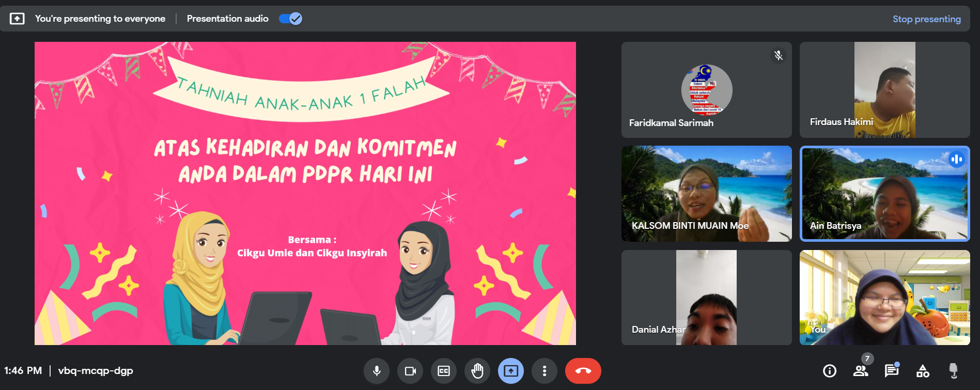This screenshot has height=390, width=980.
Task: Leave the call with red hang-up button
Action: pyautogui.click(x=583, y=371)
